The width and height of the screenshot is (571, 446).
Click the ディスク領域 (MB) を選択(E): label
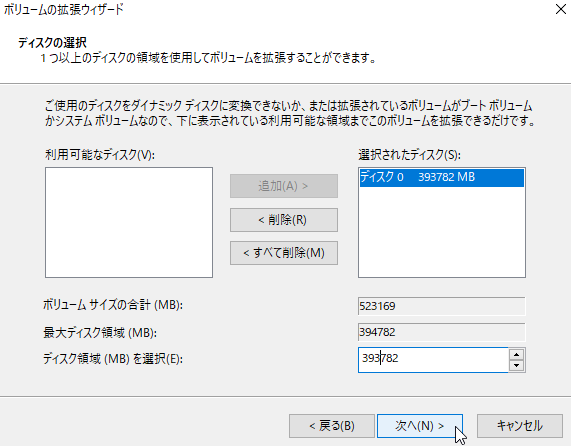coord(113,359)
